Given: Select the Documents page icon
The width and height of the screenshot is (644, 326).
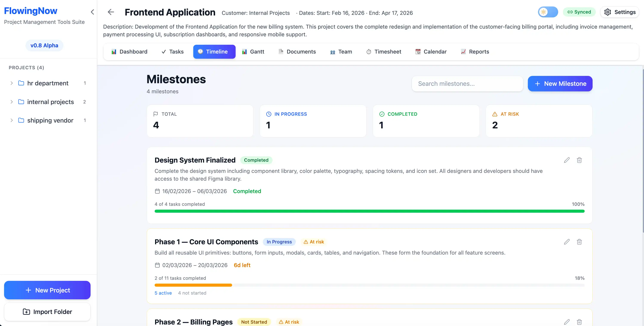Looking at the screenshot, I should tap(281, 51).
